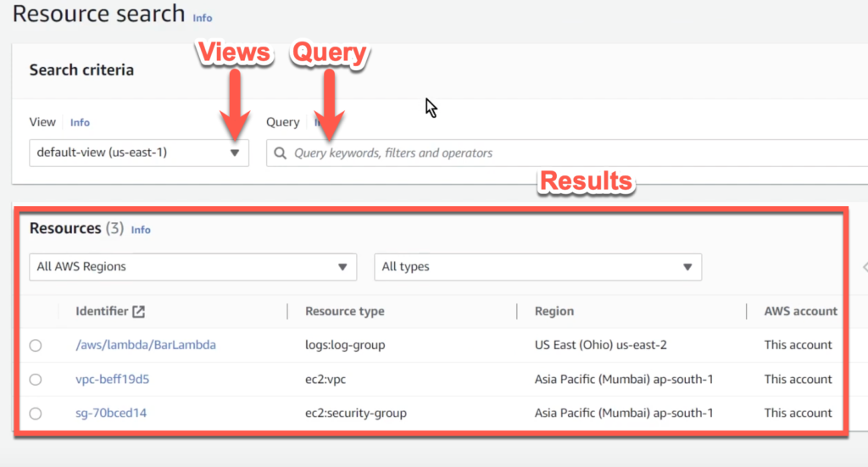Open the default-view (us-east-1) View dropdown

pyautogui.click(x=139, y=153)
